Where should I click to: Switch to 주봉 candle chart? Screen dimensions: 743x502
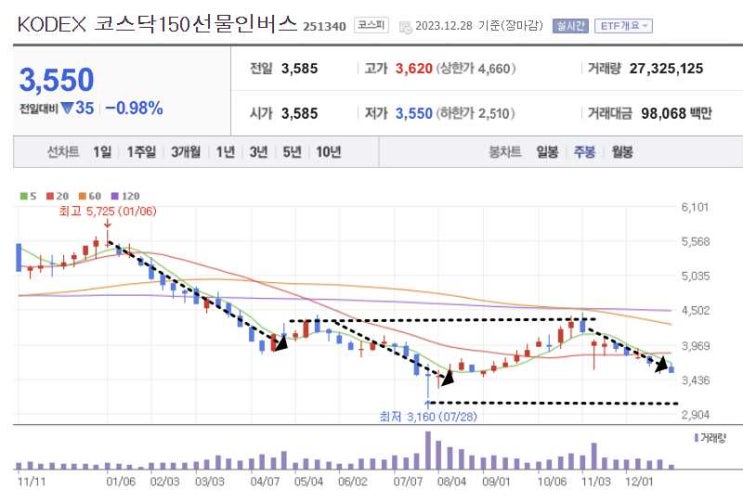(584, 152)
